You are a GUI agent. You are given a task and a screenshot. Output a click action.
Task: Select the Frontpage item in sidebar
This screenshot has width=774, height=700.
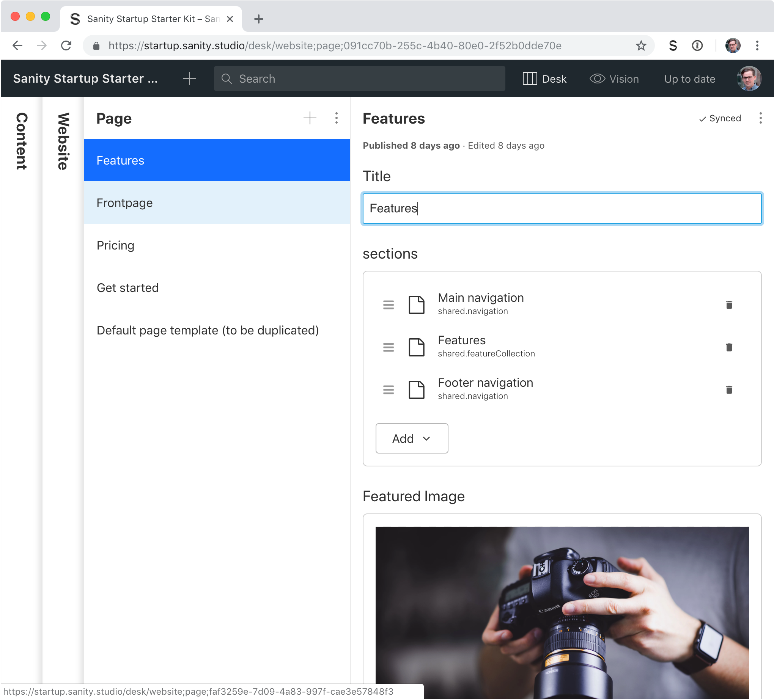point(216,202)
